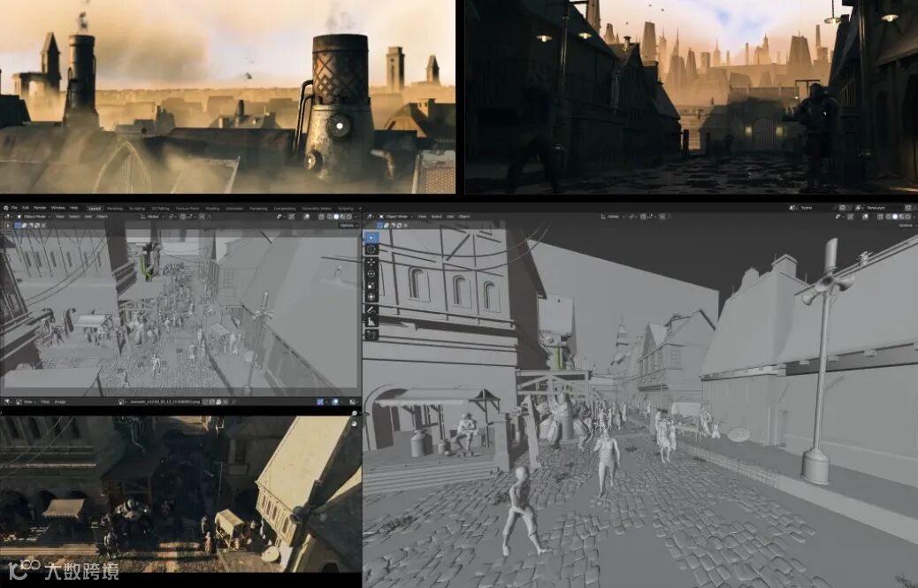Switch left viewport to rendered shading

(349, 217)
